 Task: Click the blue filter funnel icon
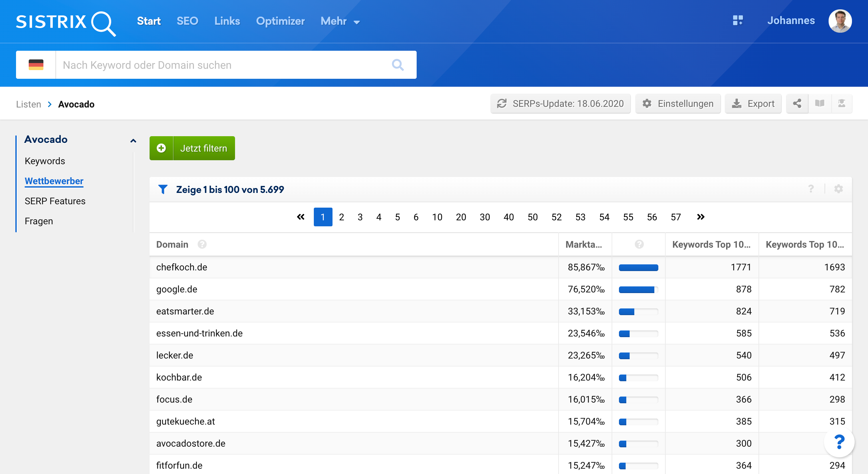pyautogui.click(x=163, y=189)
